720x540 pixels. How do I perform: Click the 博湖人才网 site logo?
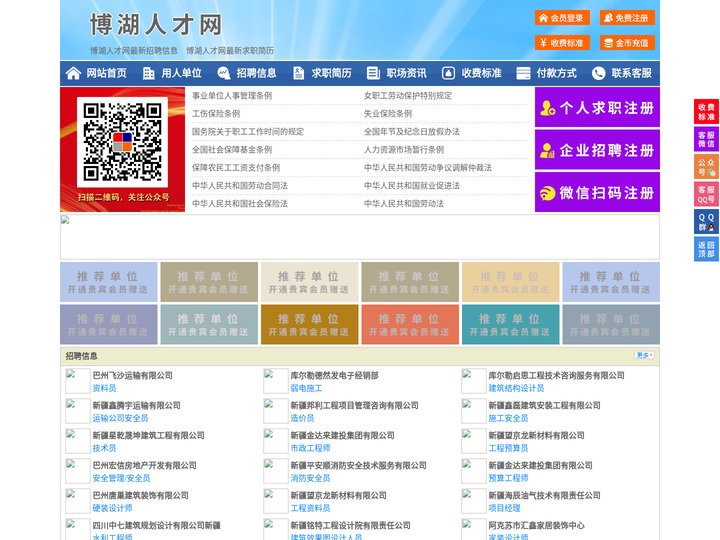click(156, 25)
